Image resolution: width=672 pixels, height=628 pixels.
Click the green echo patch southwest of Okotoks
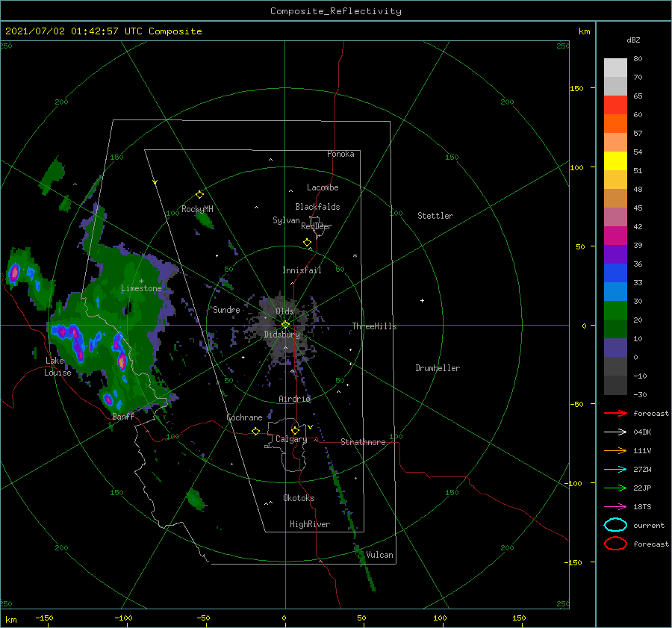196,500
